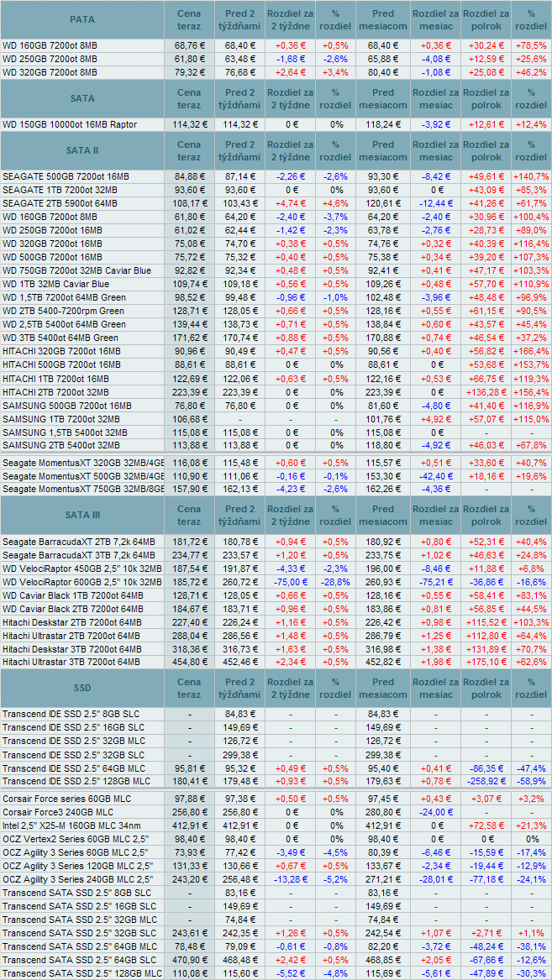The width and height of the screenshot is (552, 980).
Task: Click HITACHI 320GB 7200ot 16MB row label
Action: pos(62,351)
